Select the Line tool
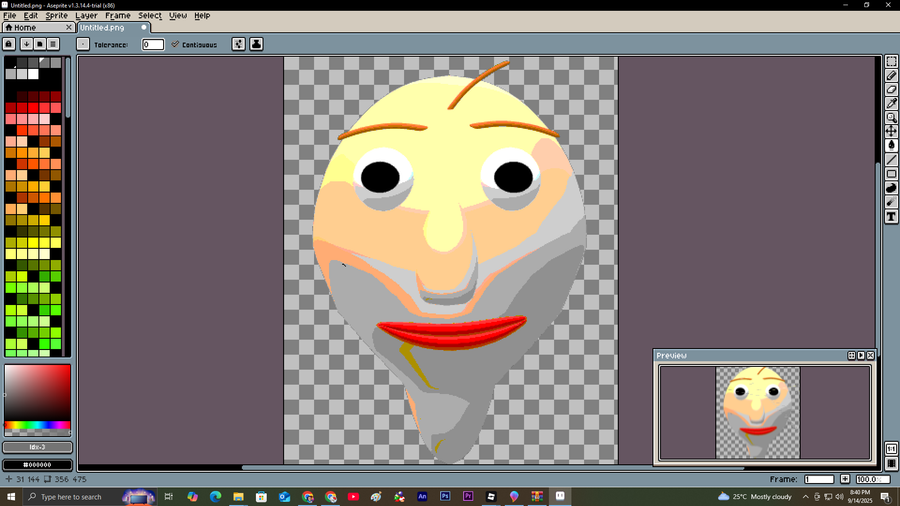Screen dimensions: 900x506 pos(891,160)
